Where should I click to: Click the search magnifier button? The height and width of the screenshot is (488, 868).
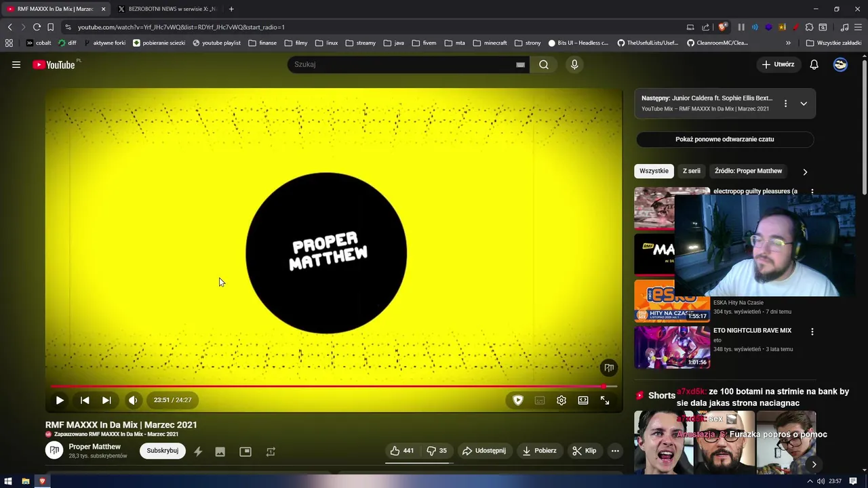[x=544, y=64]
